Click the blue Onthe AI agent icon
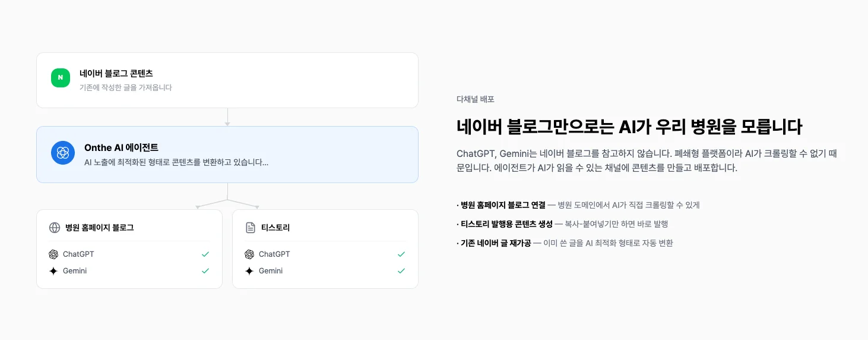The width and height of the screenshot is (868, 340). (63, 153)
